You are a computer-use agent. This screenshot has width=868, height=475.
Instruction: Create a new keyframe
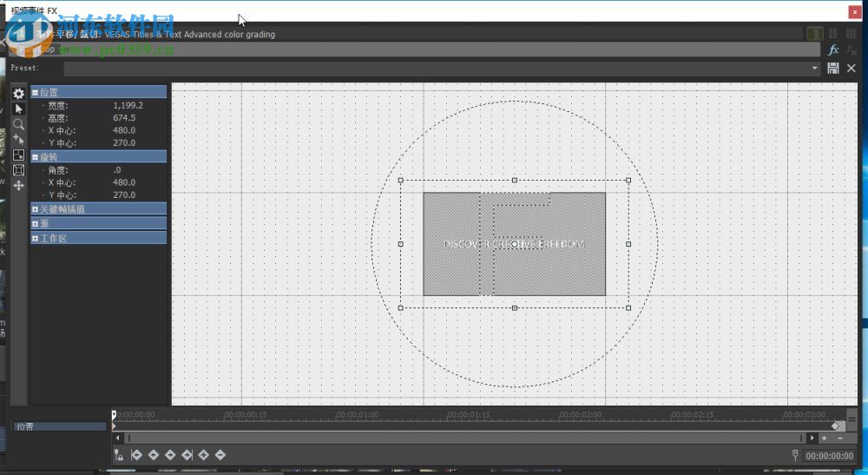click(x=204, y=455)
